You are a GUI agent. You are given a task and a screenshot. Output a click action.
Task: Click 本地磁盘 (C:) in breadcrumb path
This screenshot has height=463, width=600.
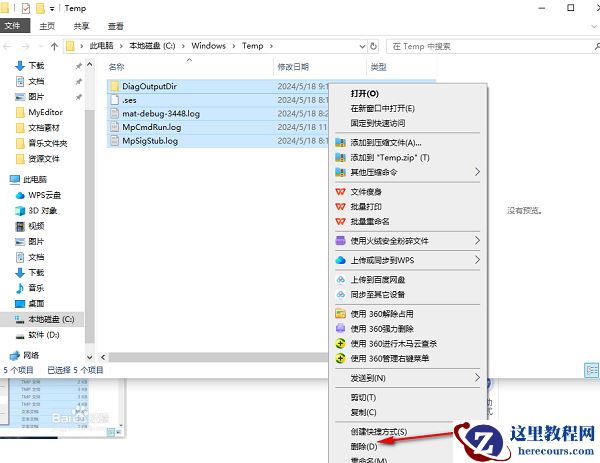click(x=152, y=46)
